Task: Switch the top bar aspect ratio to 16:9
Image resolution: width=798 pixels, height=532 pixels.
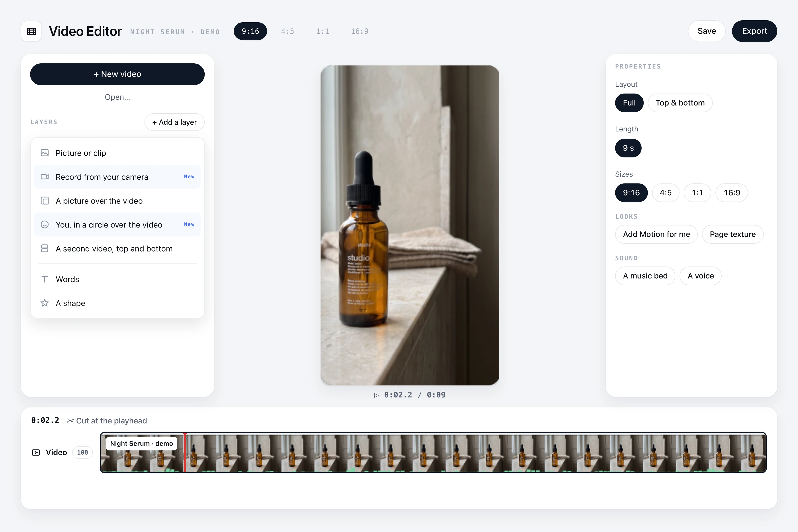Action: [x=360, y=31]
